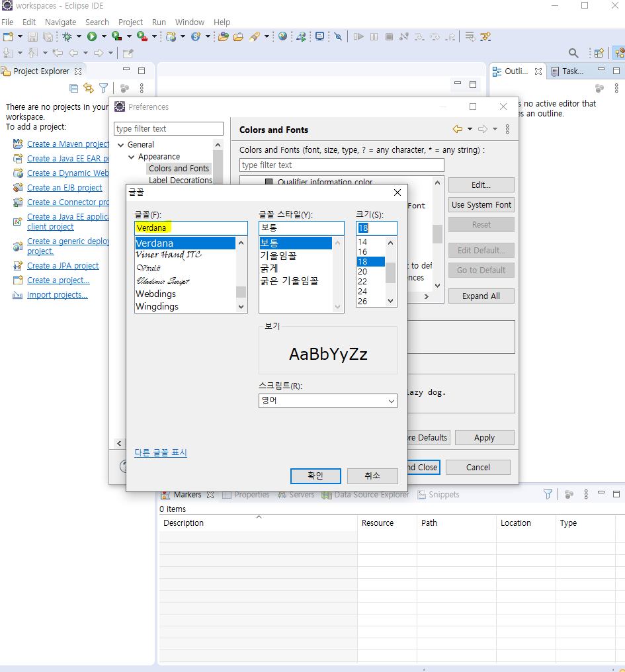Viewport: 625px width, 672px height.
Task: Click the Run with Coverage toolbar icon
Action: 116,37
